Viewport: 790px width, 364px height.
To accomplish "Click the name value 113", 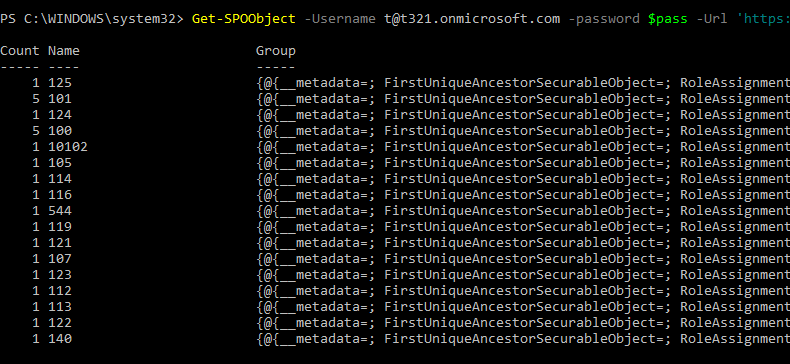I will coord(60,307).
